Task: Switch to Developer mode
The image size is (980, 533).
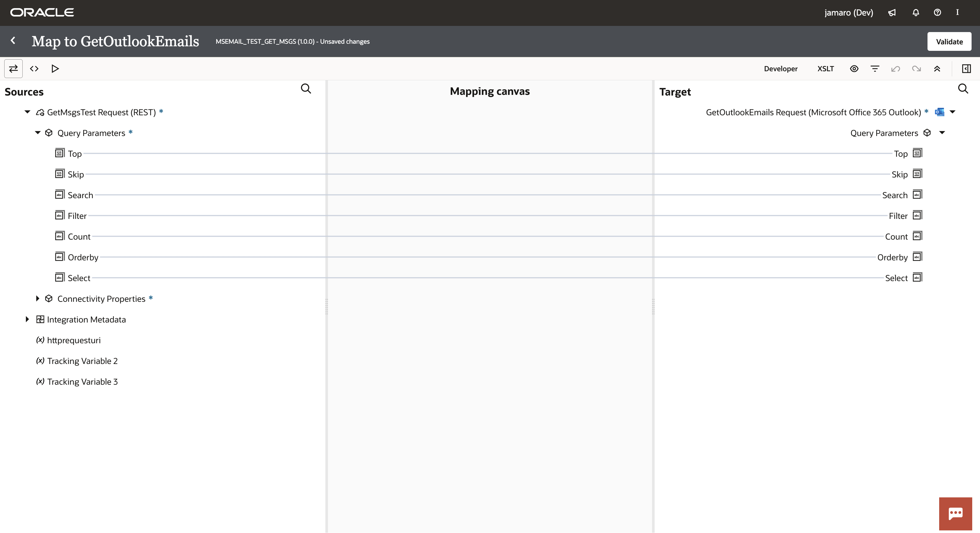Action: [780, 68]
